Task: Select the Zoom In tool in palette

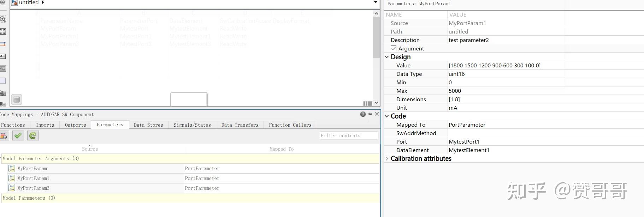Action: coord(3,19)
